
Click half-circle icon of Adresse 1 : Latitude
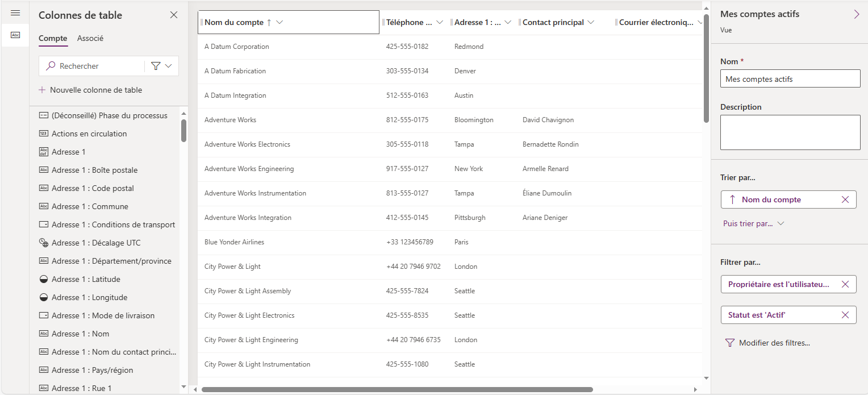click(x=44, y=279)
